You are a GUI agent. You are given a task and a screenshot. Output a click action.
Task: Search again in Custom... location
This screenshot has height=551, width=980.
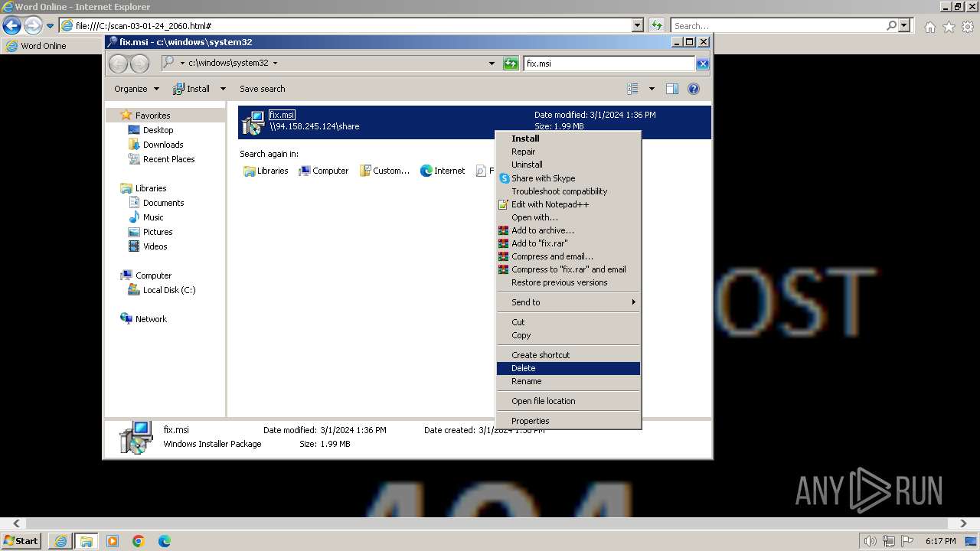click(x=384, y=171)
